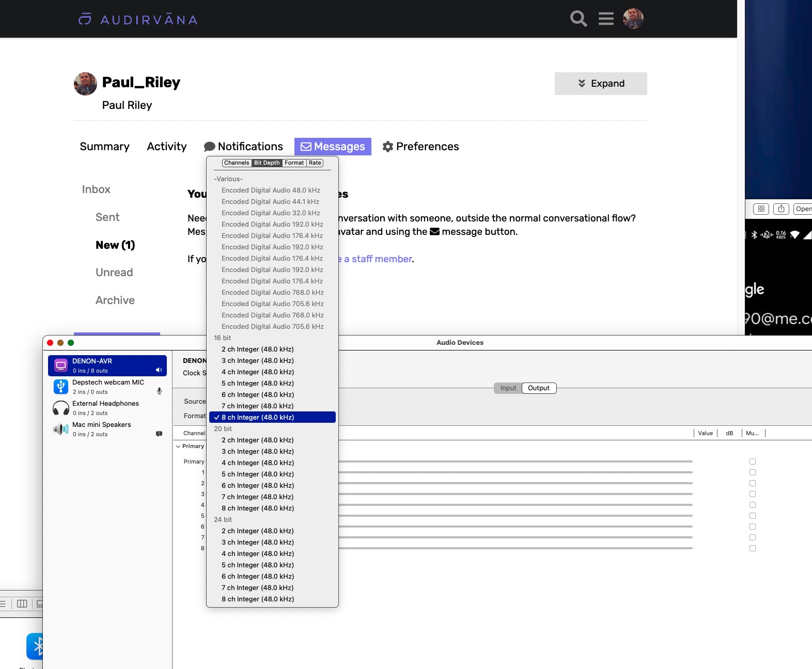The height and width of the screenshot is (669, 812).
Task: Click Paul_Riley's large profile avatar
Action: 85,84
